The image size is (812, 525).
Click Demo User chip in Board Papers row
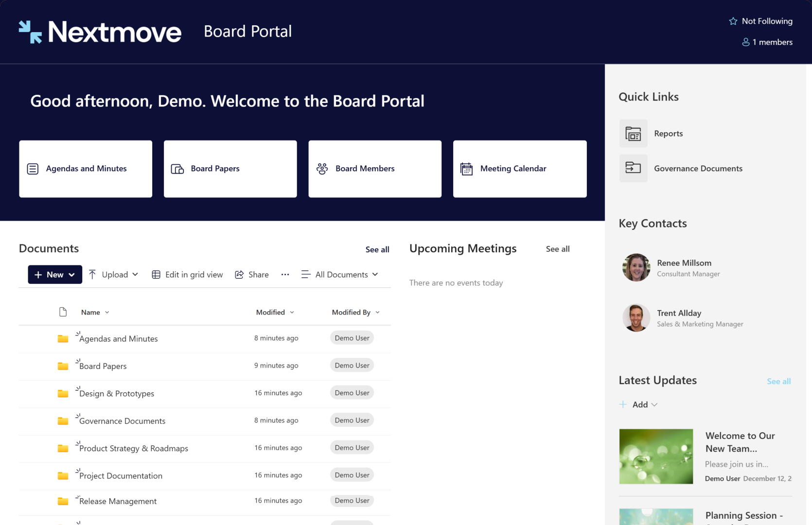[x=352, y=366]
